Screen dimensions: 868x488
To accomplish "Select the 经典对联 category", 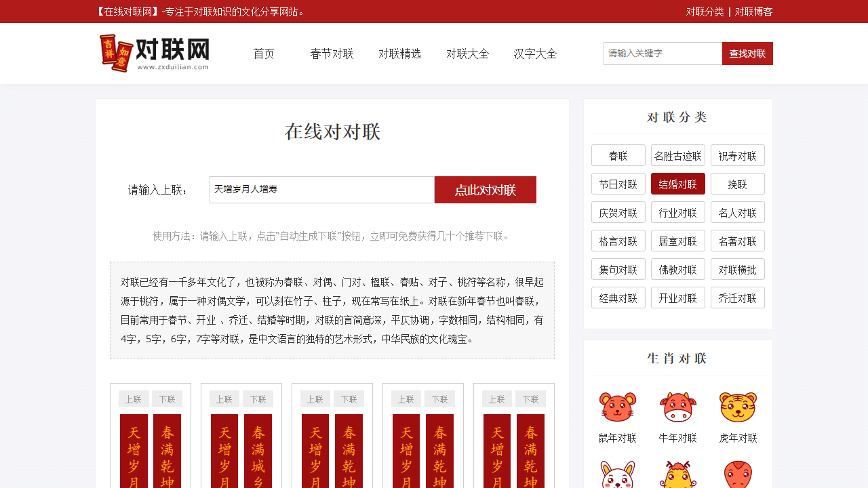I will [618, 298].
